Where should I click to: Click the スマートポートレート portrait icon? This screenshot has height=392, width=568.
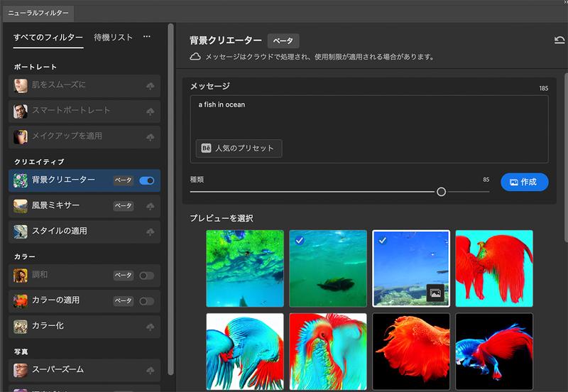(x=21, y=111)
